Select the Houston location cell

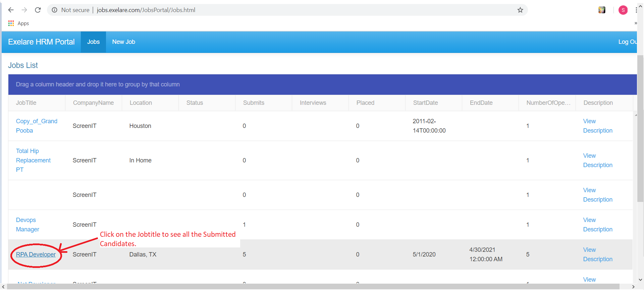[140, 126]
